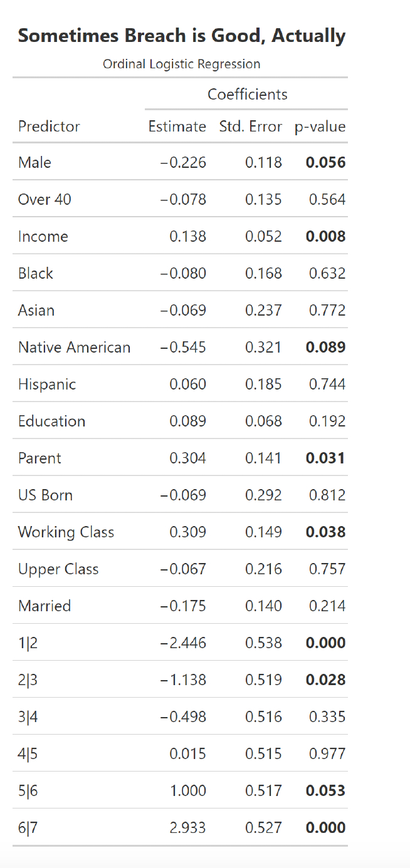Click the 'Married' predictor label
The height and width of the screenshot is (868, 410).
point(45,606)
